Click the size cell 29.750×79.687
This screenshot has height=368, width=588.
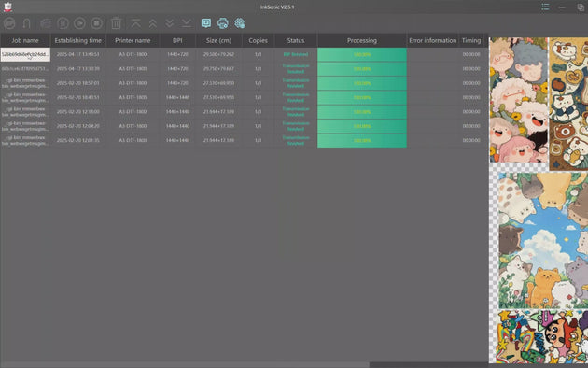(218, 68)
